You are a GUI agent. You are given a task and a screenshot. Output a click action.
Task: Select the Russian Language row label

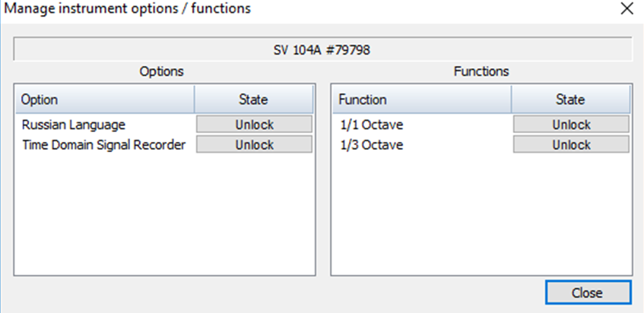[73, 125]
